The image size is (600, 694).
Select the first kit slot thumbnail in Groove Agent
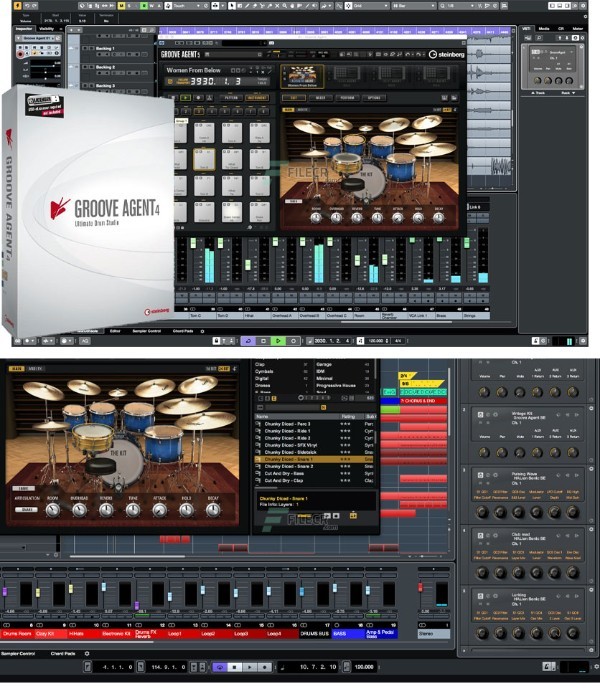[302, 76]
